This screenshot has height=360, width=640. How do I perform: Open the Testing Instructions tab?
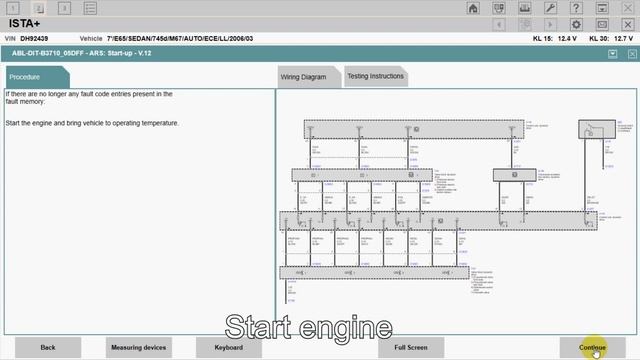click(376, 76)
